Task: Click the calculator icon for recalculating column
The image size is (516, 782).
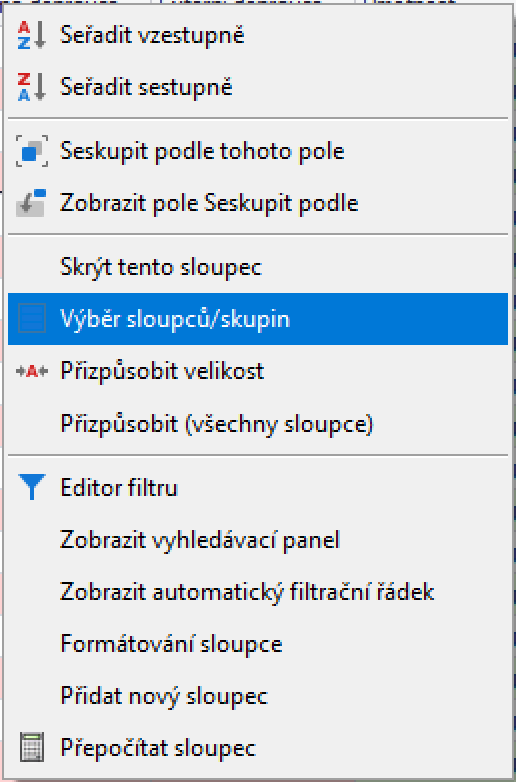Action: click(32, 747)
